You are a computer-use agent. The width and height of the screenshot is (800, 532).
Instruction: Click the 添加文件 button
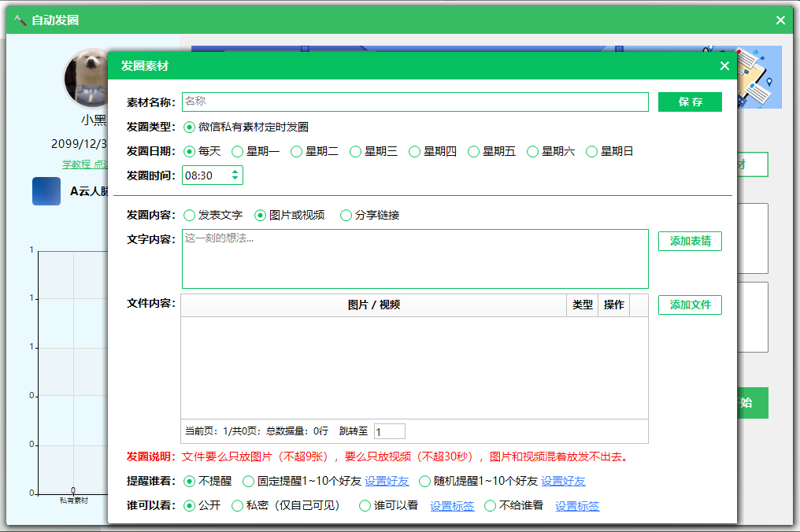pos(690,306)
